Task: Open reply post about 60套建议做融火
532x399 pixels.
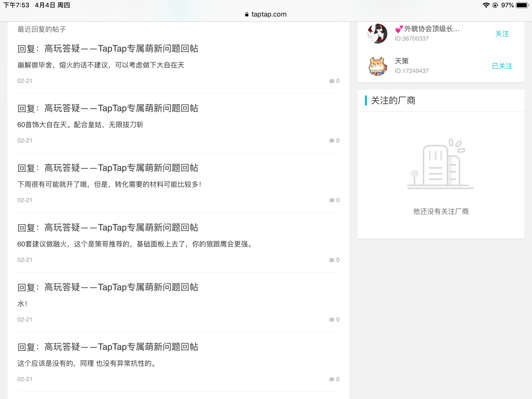Action: click(x=108, y=228)
